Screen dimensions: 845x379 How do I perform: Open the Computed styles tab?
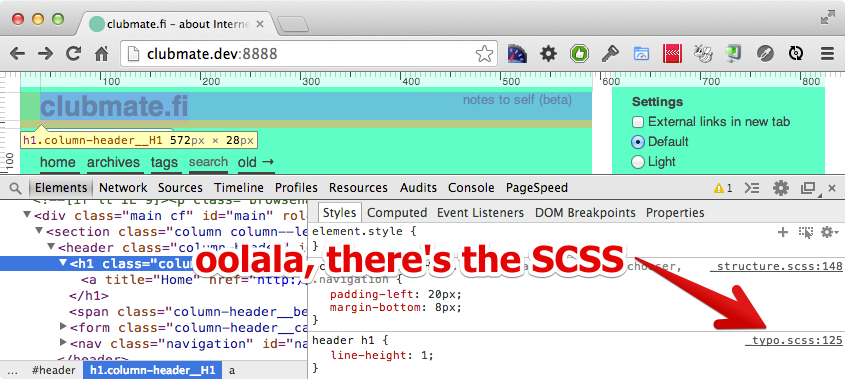(397, 213)
